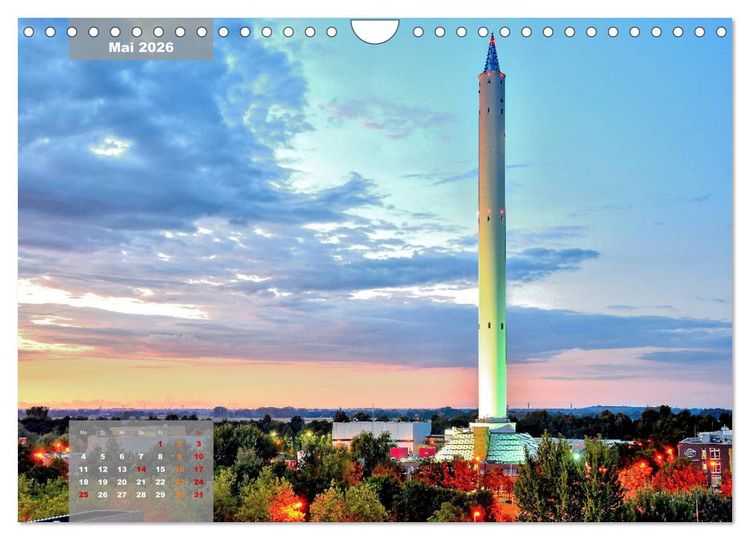This screenshot has width=750, height=540.
Task: Select day 22 in the calendar grid
Action: [x=160, y=482]
